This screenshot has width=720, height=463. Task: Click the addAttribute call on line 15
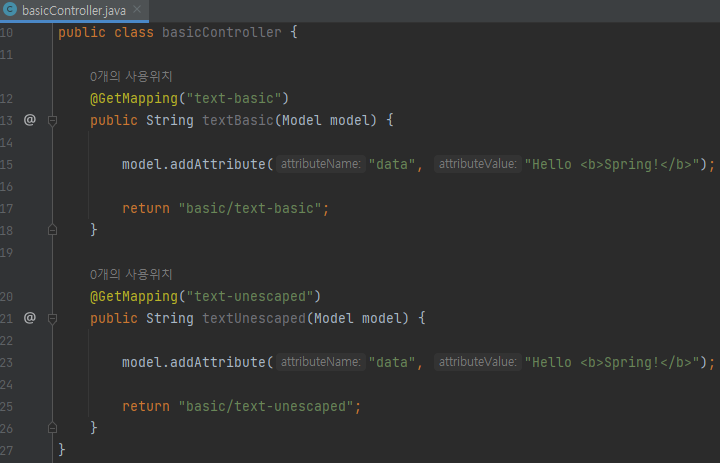point(218,164)
